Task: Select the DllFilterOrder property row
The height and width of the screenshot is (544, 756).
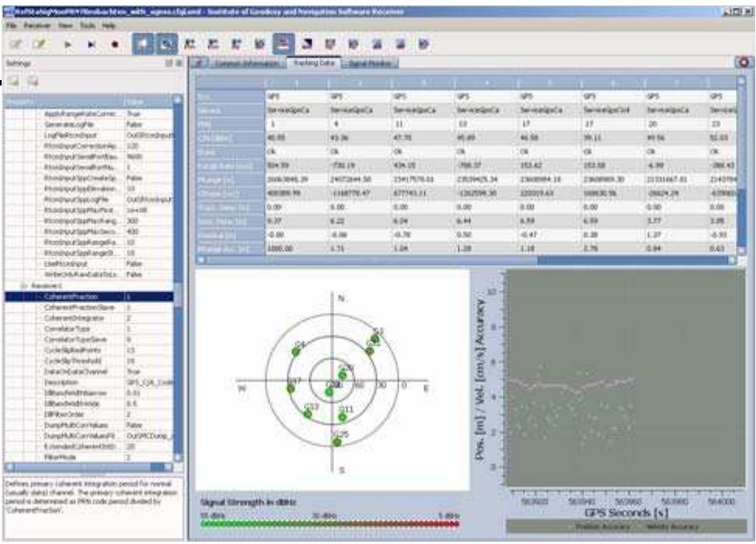Action: tap(89, 414)
